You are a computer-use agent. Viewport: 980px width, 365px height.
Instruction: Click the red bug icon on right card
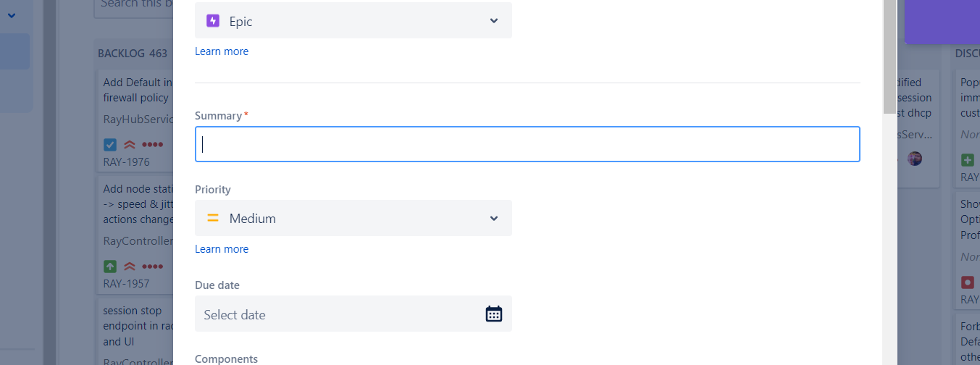pos(968,282)
